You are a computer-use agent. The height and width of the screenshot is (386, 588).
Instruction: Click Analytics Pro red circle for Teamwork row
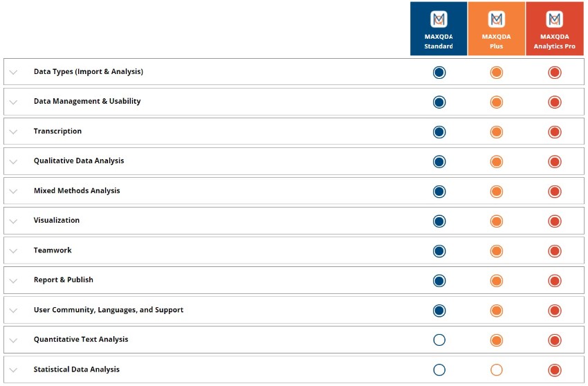pyautogui.click(x=555, y=251)
